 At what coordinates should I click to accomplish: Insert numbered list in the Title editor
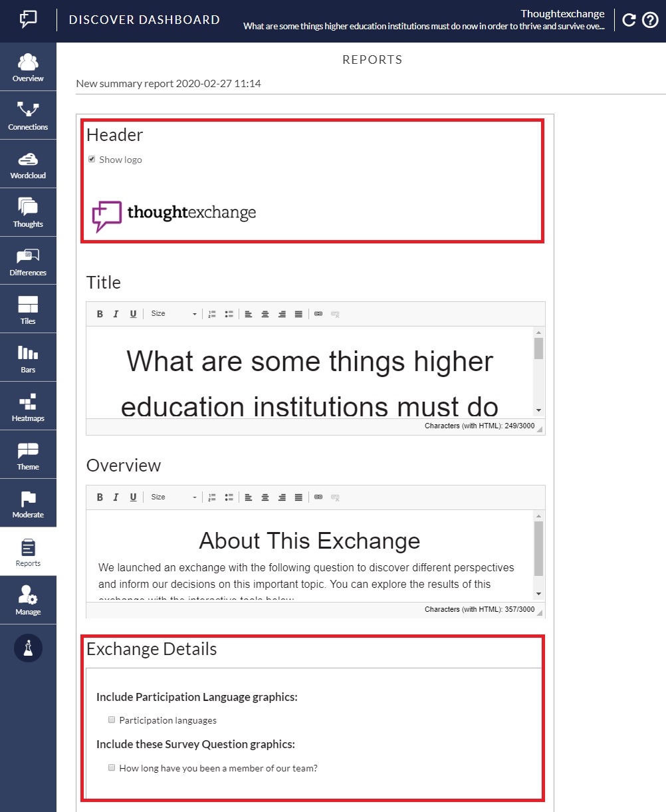click(213, 314)
